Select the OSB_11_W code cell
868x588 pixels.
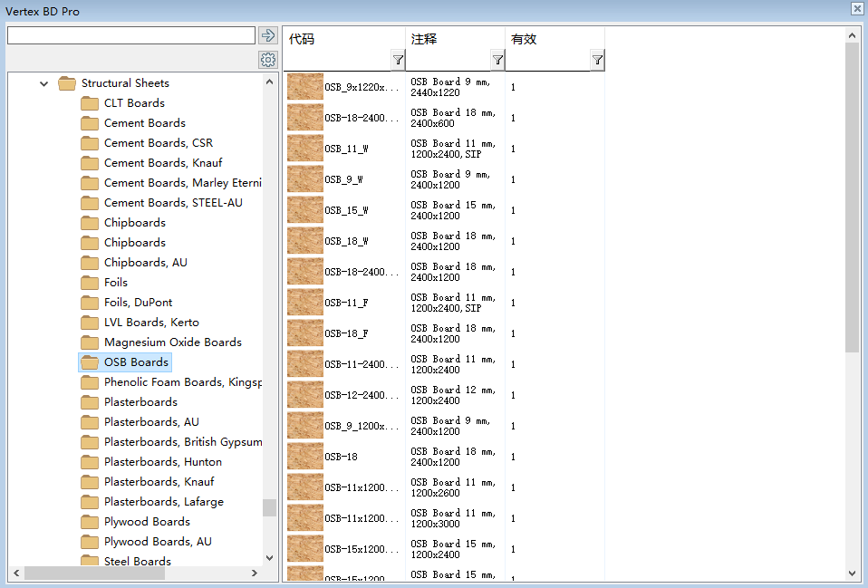pos(346,149)
